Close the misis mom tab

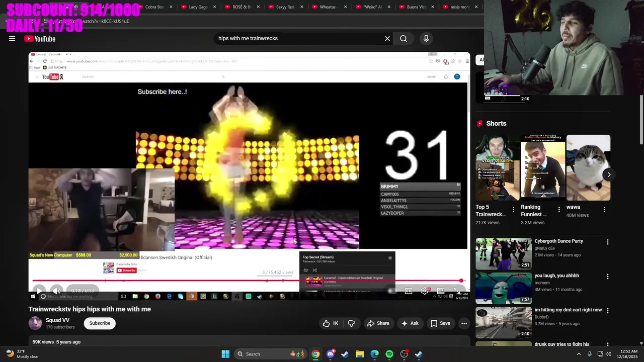[476, 7]
